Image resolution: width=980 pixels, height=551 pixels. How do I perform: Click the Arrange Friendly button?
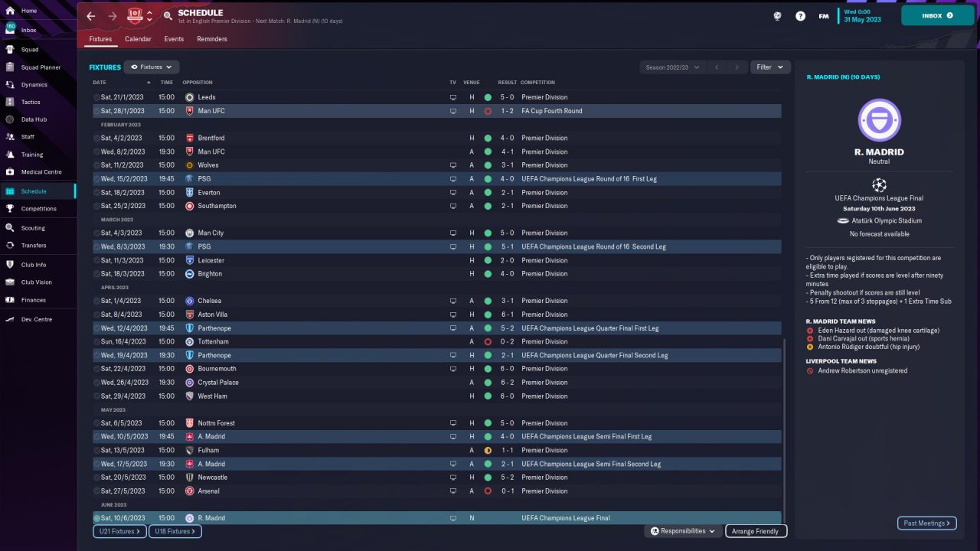[756, 531]
